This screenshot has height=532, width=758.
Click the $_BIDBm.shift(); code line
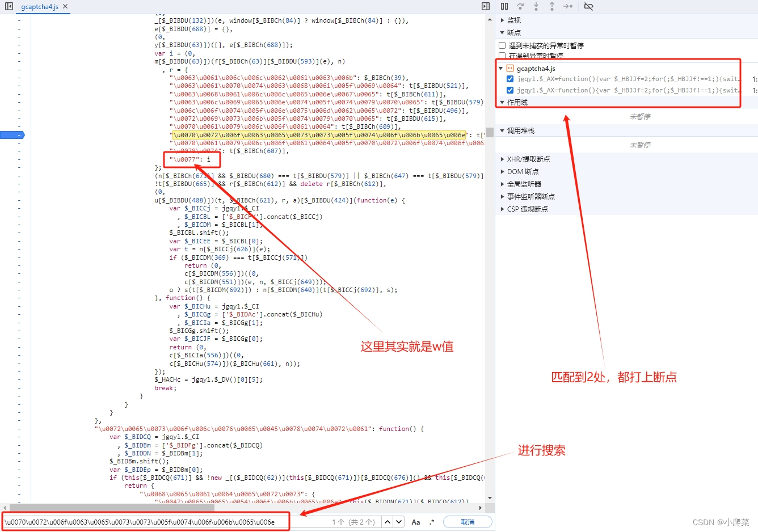click(x=140, y=461)
